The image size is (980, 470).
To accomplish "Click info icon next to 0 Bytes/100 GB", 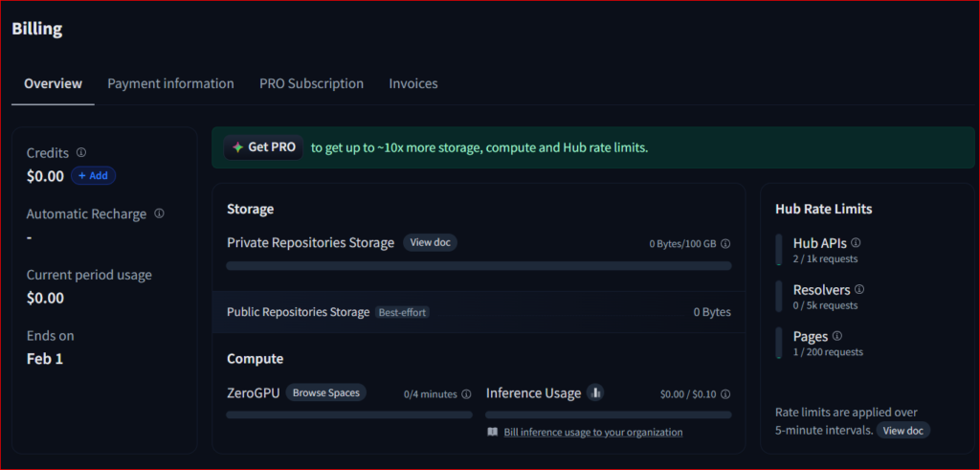I will click(x=725, y=244).
